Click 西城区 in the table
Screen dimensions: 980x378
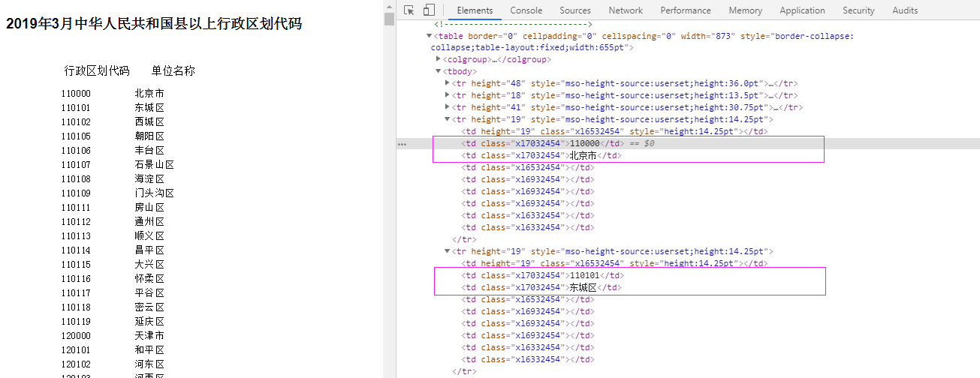click(149, 122)
